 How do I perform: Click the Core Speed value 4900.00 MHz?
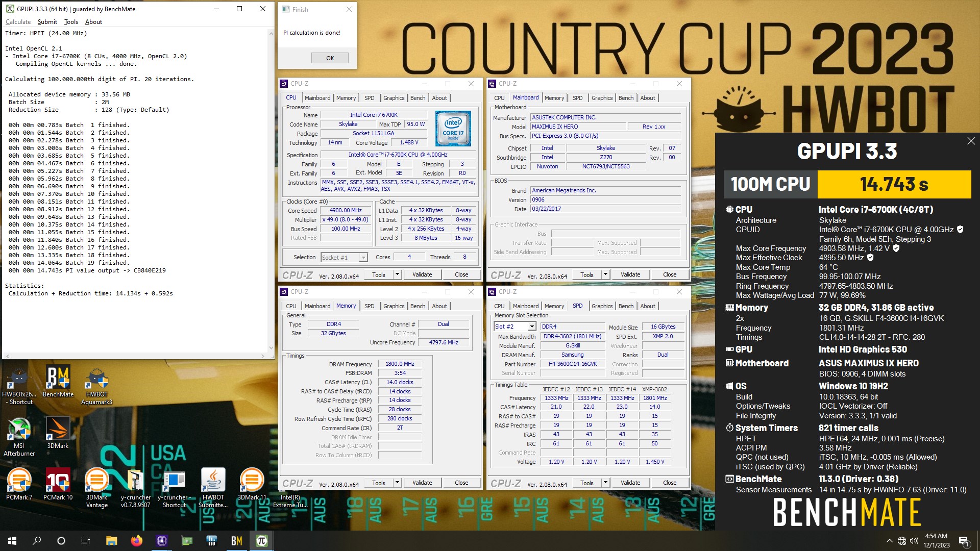tap(346, 210)
